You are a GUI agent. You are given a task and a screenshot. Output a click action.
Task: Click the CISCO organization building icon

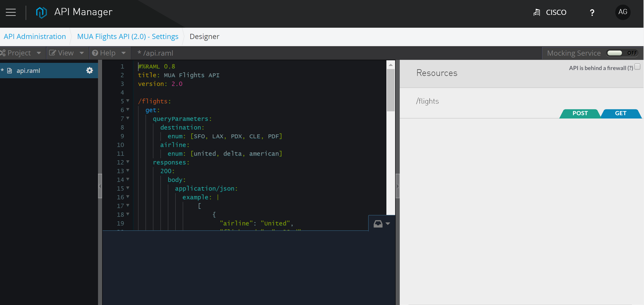tap(536, 12)
